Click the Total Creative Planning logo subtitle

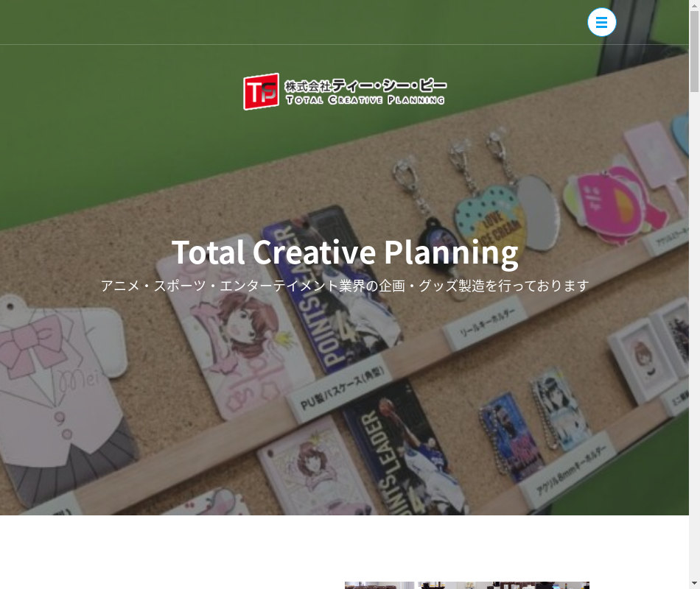click(365, 100)
